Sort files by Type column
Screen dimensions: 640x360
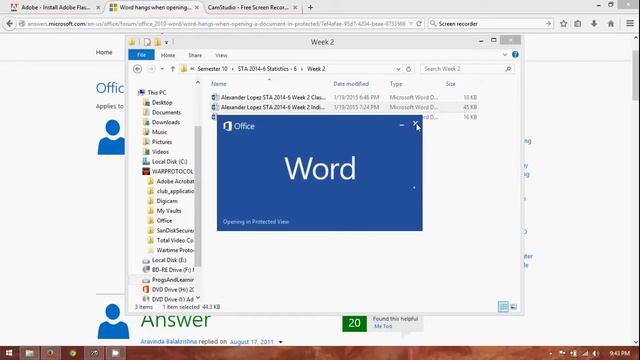(396, 84)
